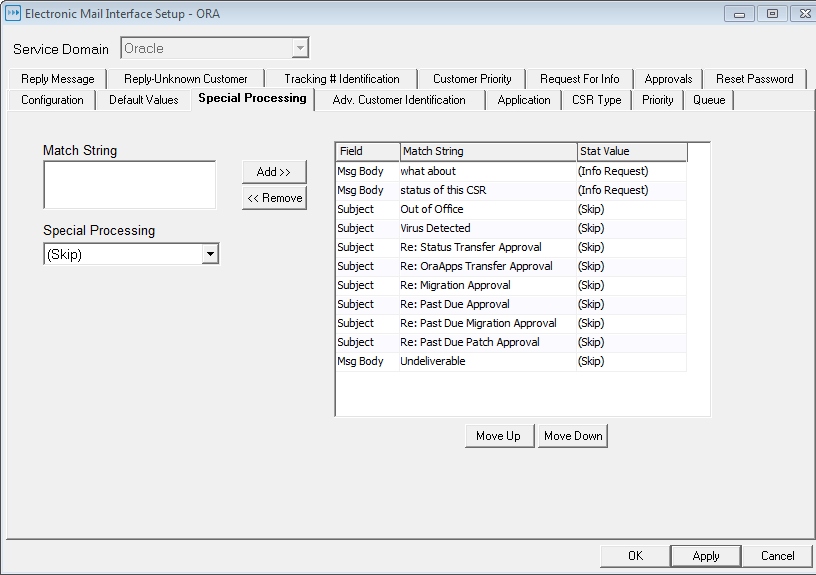Viewport: 816px width, 575px height.
Task: Click the Add >> button
Action: (x=274, y=172)
